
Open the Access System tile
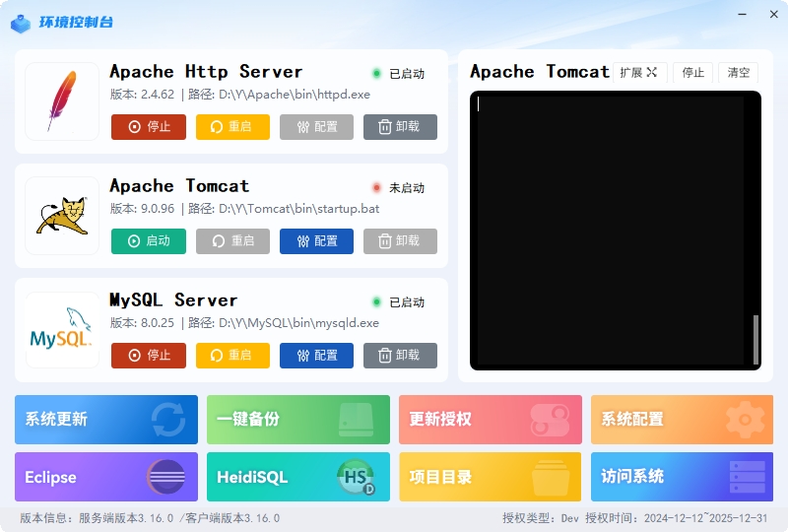[682, 477]
